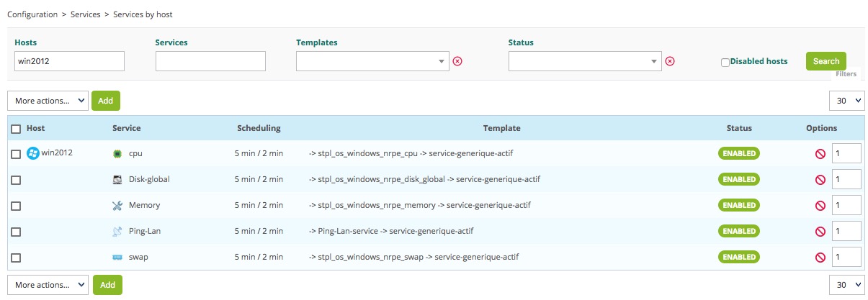Click the Memory service tools icon
The height and width of the screenshot is (300, 868).
[118, 205]
